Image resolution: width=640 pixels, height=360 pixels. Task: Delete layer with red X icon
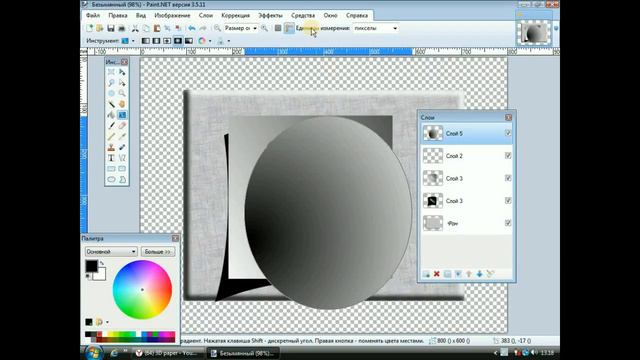tap(436, 274)
